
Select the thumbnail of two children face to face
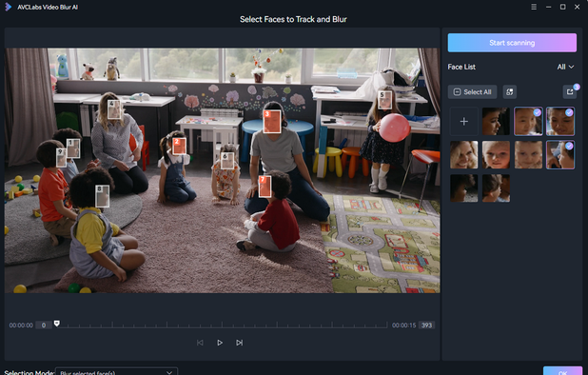click(496, 188)
